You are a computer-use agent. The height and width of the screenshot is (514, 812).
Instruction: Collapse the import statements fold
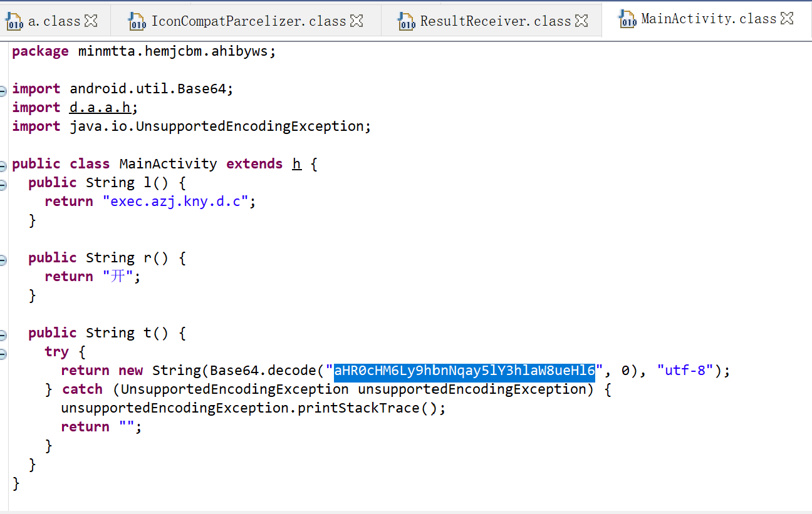click(x=3, y=91)
